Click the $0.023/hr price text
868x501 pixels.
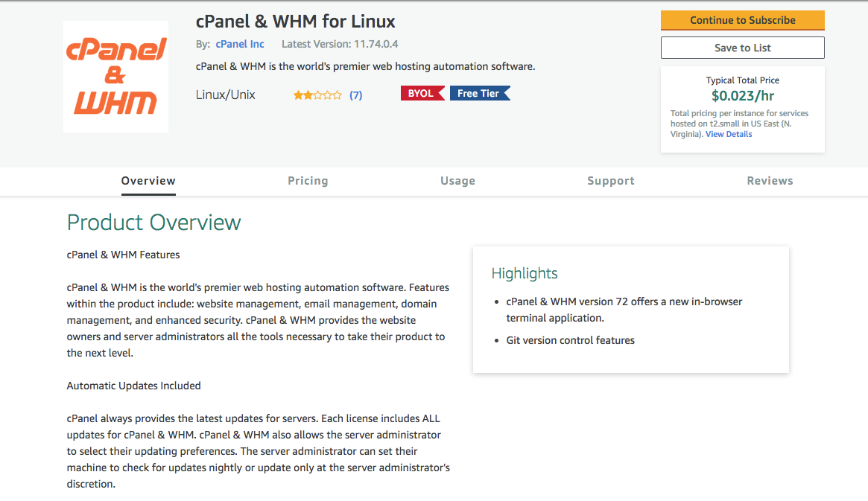click(742, 95)
